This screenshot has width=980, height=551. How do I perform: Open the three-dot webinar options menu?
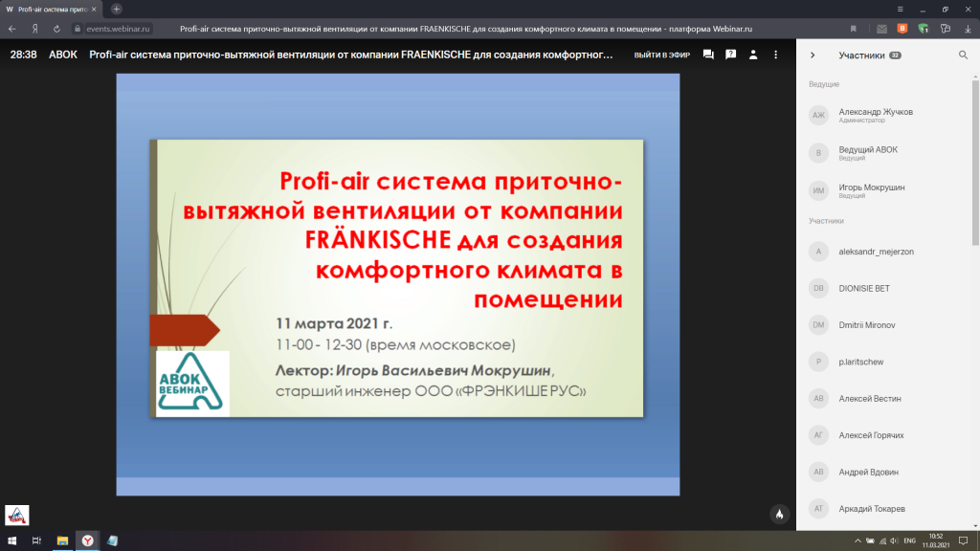tap(775, 55)
